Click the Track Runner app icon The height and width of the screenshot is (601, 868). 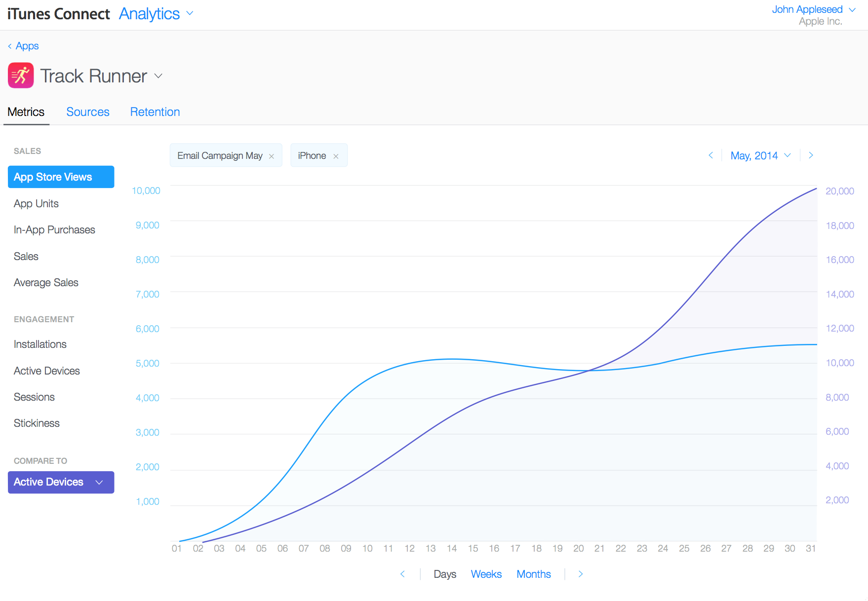pyautogui.click(x=21, y=75)
